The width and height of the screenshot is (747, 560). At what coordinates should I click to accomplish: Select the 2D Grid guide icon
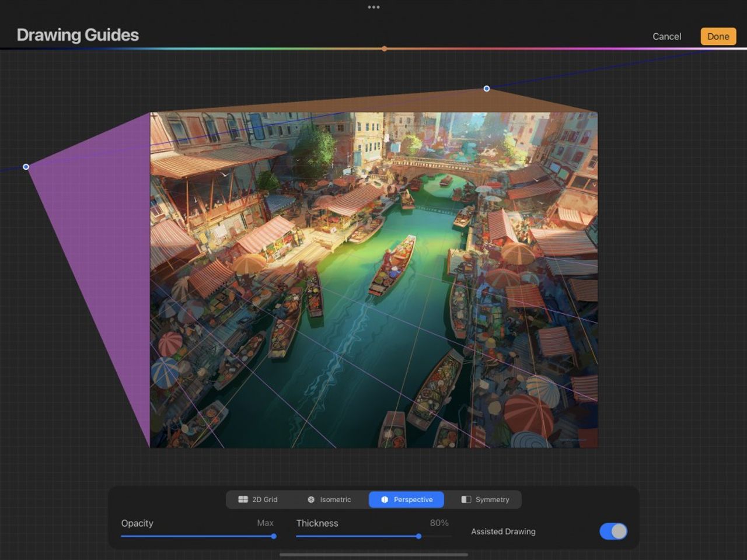[243, 499]
